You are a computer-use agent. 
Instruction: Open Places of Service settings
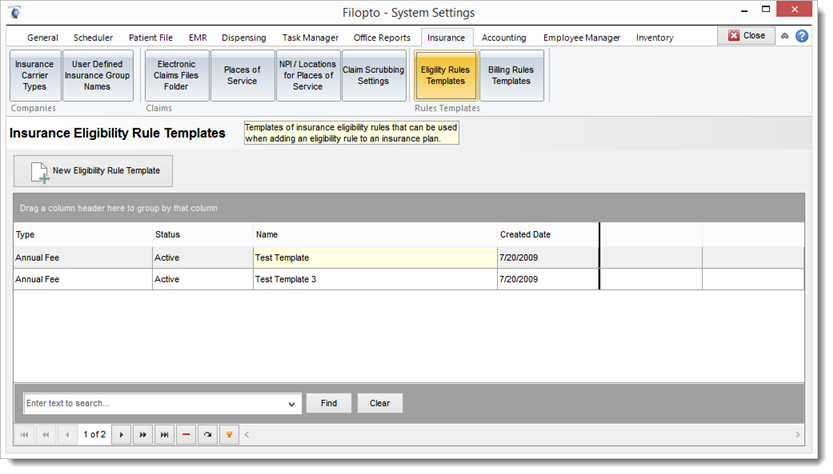coord(242,75)
